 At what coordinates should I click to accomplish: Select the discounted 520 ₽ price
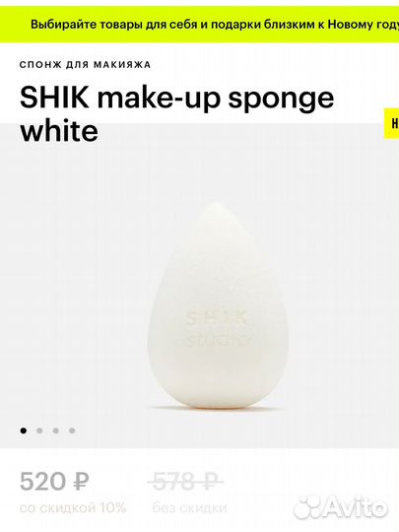click(54, 482)
